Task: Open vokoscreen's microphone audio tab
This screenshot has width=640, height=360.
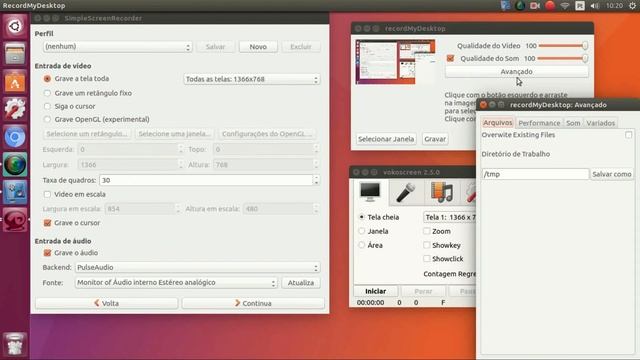Action: (x=405, y=192)
